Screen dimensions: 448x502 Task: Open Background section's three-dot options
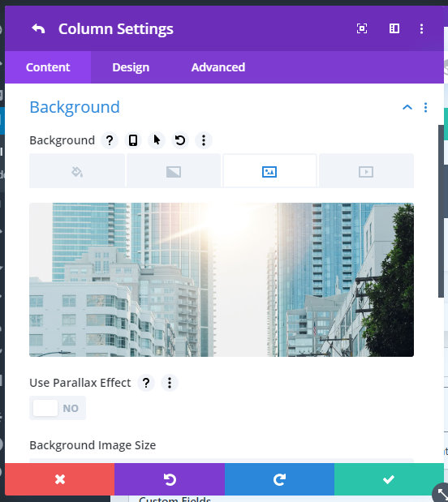(425, 107)
